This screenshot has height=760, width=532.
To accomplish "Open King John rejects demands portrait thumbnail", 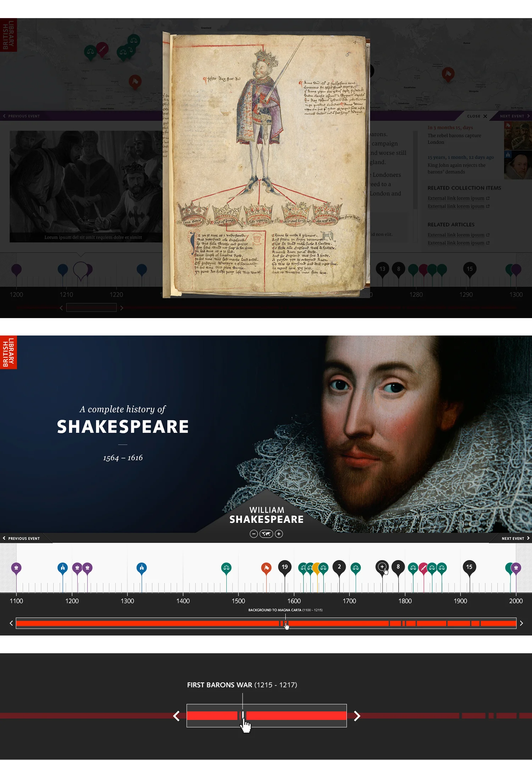I will click(518, 165).
